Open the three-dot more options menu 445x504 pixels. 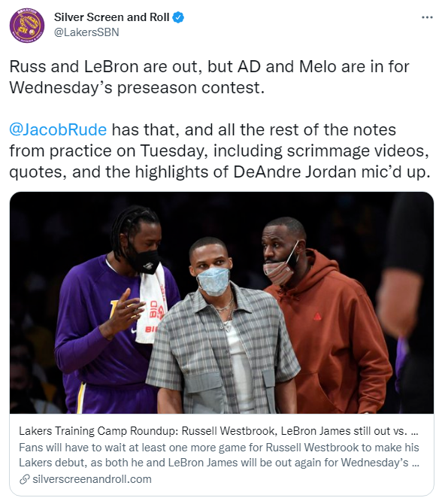tap(427, 17)
